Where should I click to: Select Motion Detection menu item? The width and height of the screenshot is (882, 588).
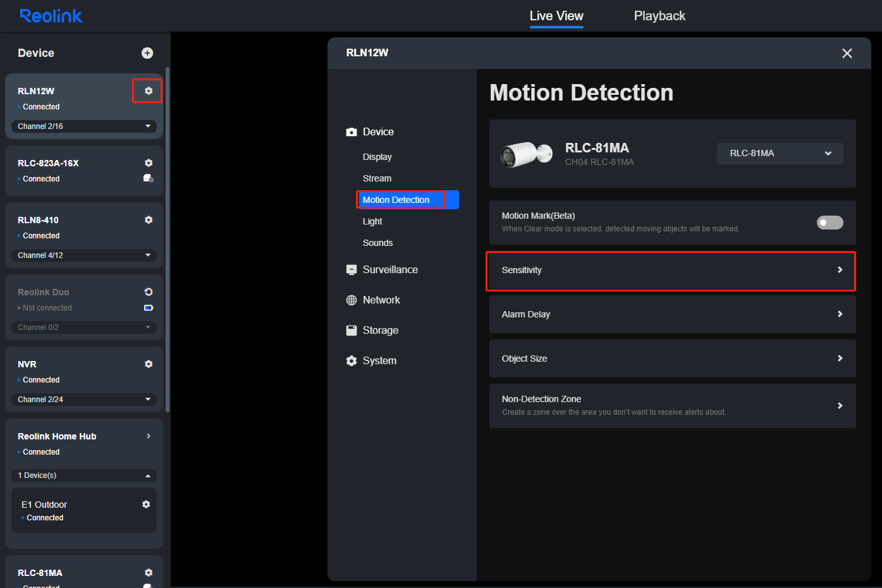408,200
